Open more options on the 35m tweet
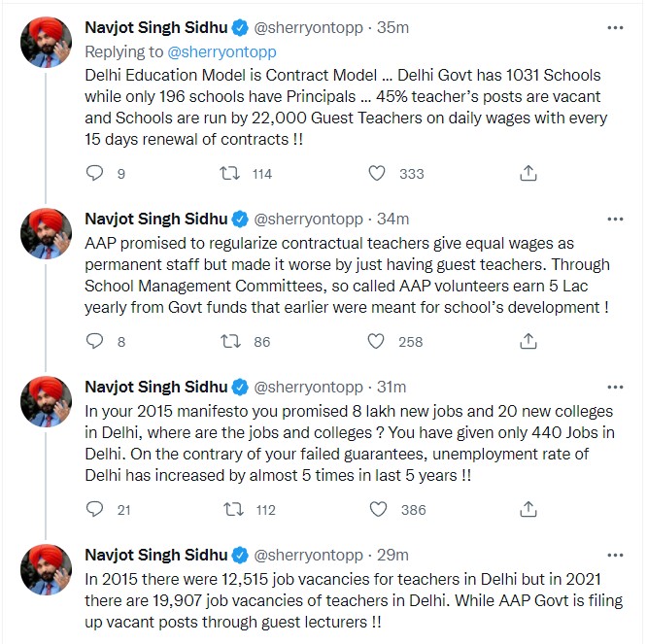This screenshot has height=644, width=647. 615,28
